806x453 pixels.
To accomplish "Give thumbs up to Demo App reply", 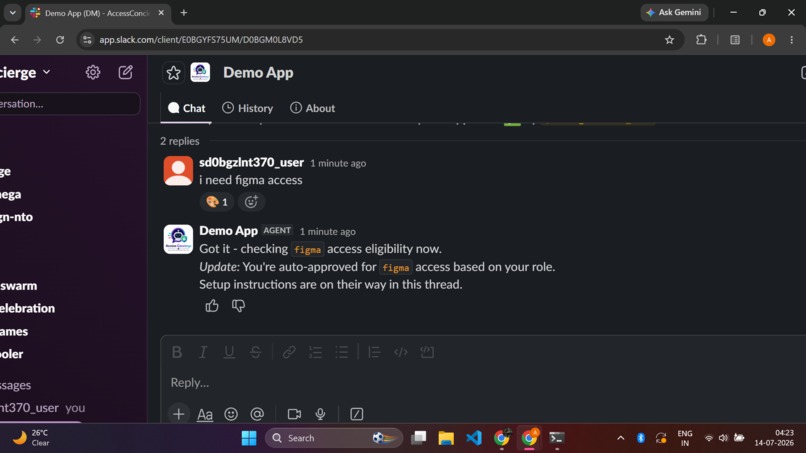I will coord(212,306).
